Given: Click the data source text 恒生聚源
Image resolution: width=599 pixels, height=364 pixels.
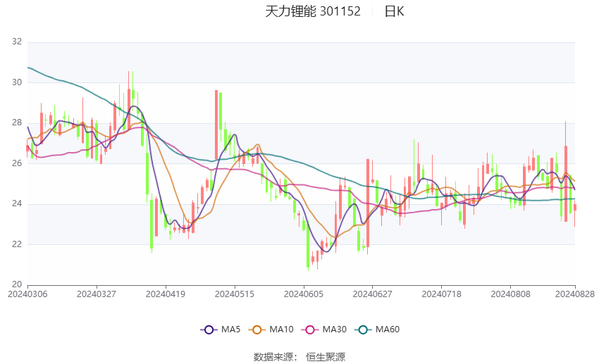Looking at the screenshot, I should (326, 357).
